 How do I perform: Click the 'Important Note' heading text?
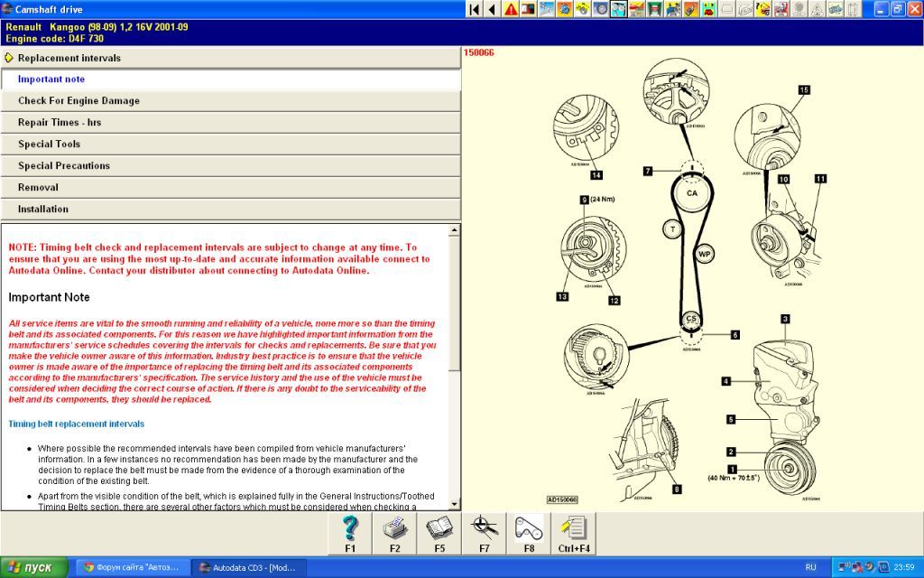tap(49, 297)
